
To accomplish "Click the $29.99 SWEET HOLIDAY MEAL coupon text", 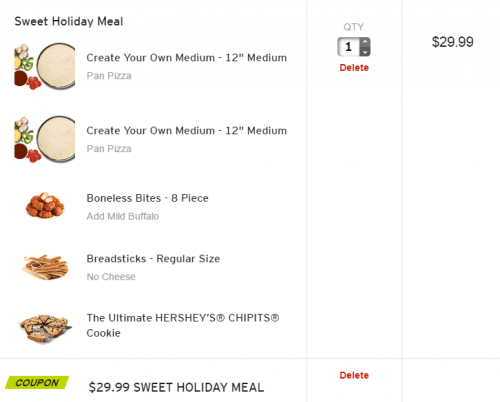I will point(176,387).
